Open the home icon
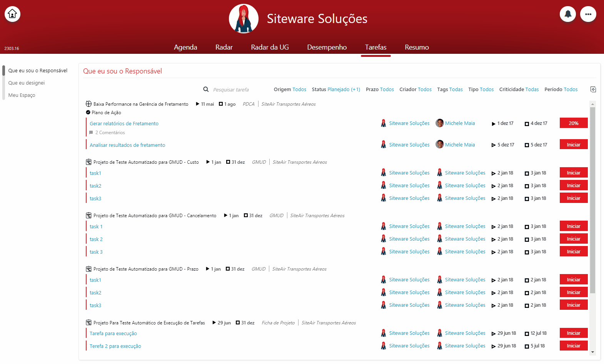Viewport: 604px width, 364px height. pos(12,14)
